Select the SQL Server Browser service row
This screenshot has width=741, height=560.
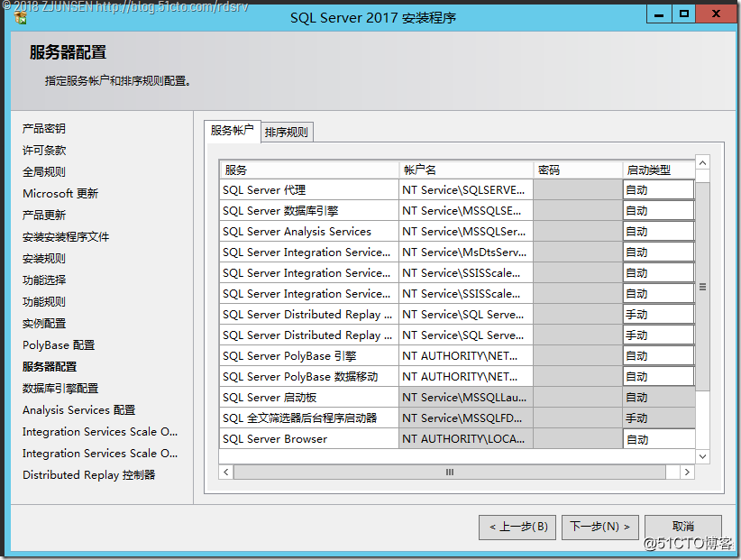pyautogui.click(x=309, y=439)
